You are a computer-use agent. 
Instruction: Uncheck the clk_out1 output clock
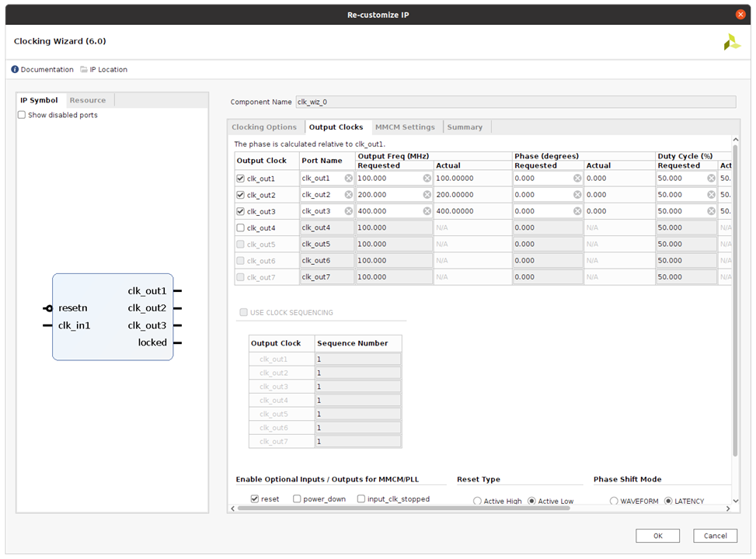coord(241,179)
